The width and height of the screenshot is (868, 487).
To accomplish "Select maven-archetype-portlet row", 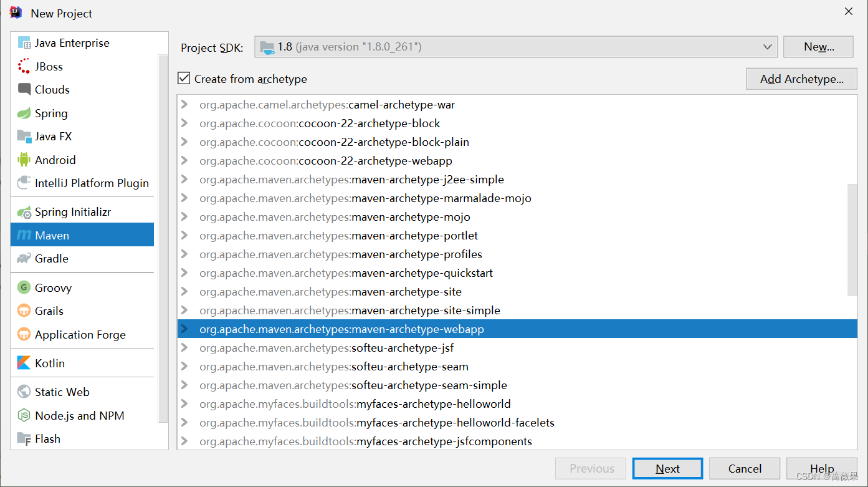I will click(x=517, y=236).
